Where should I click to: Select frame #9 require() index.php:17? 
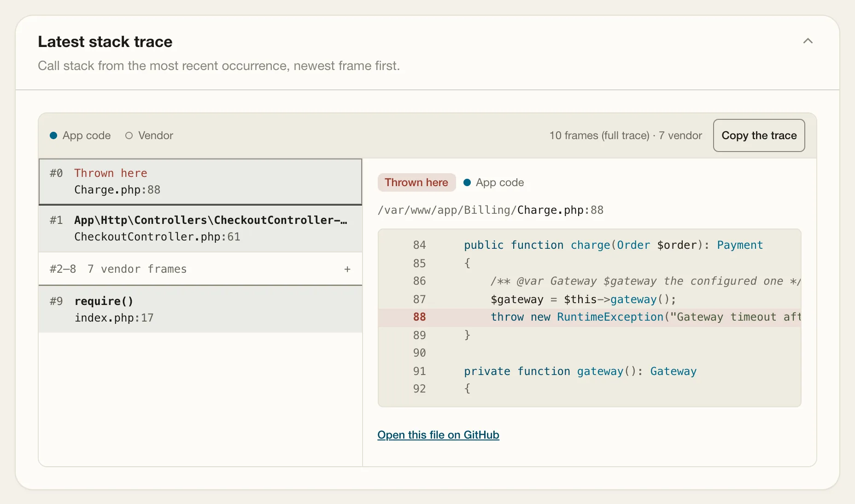(x=200, y=309)
